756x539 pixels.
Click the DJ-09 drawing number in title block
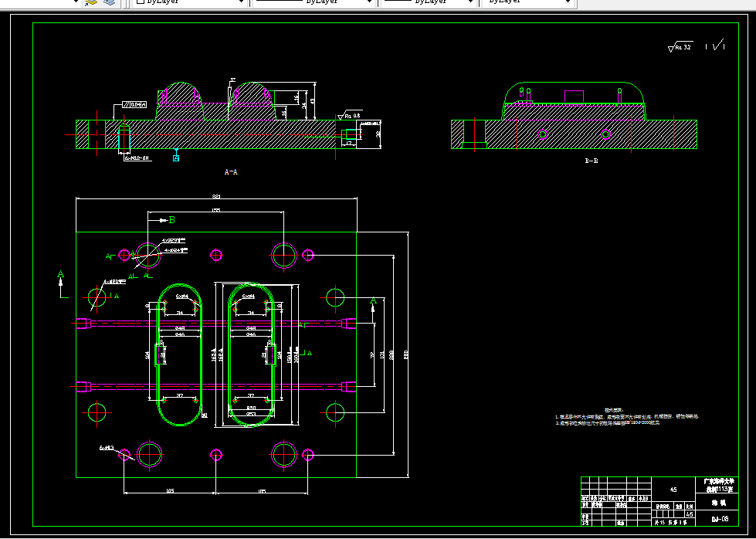pyautogui.click(x=720, y=519)
